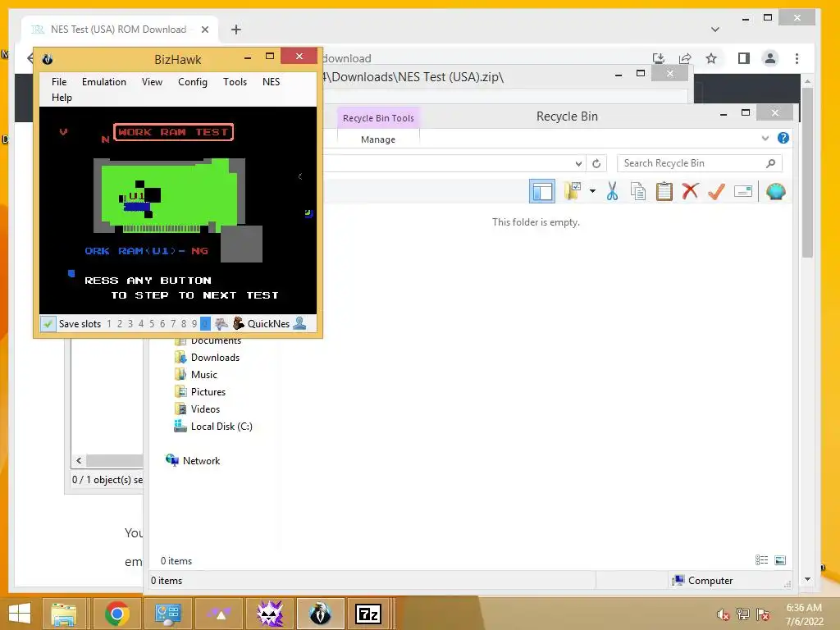
Task: Open the Manage tab in Recycle Bin
Action: (378, 139)
